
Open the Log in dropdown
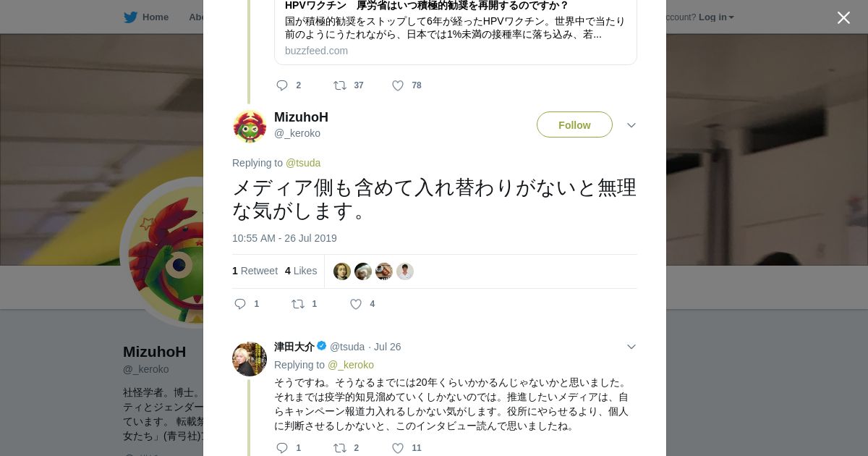click(x=716, y=17)
